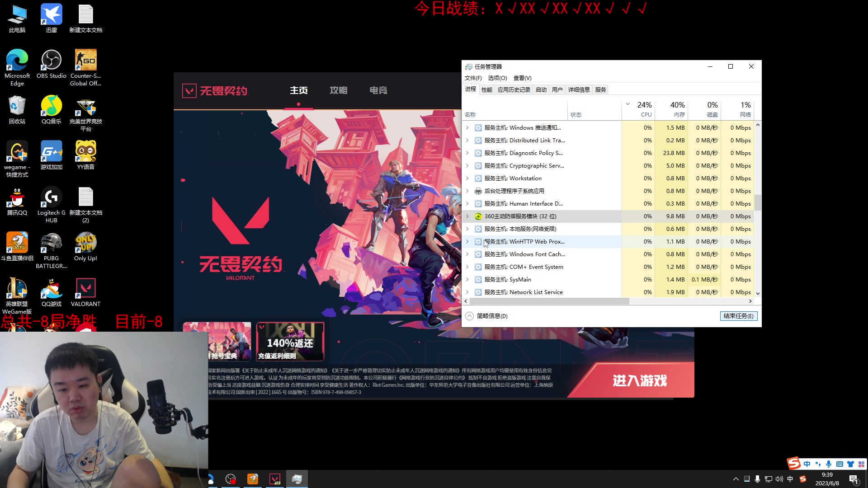
Task: Expand the Cryptographic Services row
Action: coord(467,166)
